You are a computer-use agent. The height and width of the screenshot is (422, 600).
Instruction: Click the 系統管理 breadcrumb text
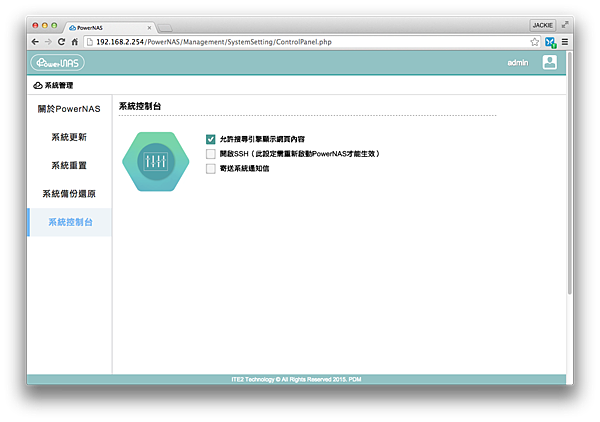point(59,85)
